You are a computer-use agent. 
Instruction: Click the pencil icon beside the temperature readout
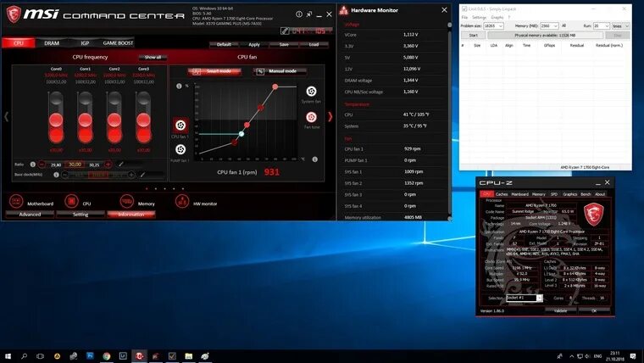(x=285, y=31)
